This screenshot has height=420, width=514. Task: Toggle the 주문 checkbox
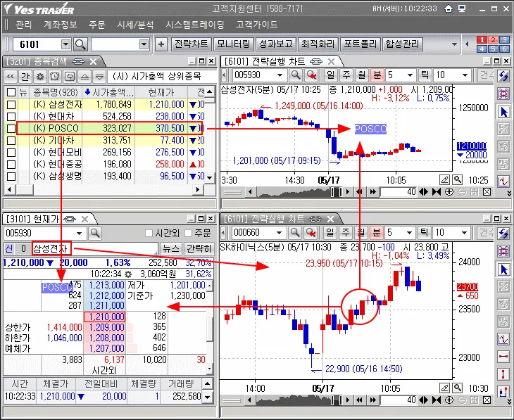coord(188,233)
